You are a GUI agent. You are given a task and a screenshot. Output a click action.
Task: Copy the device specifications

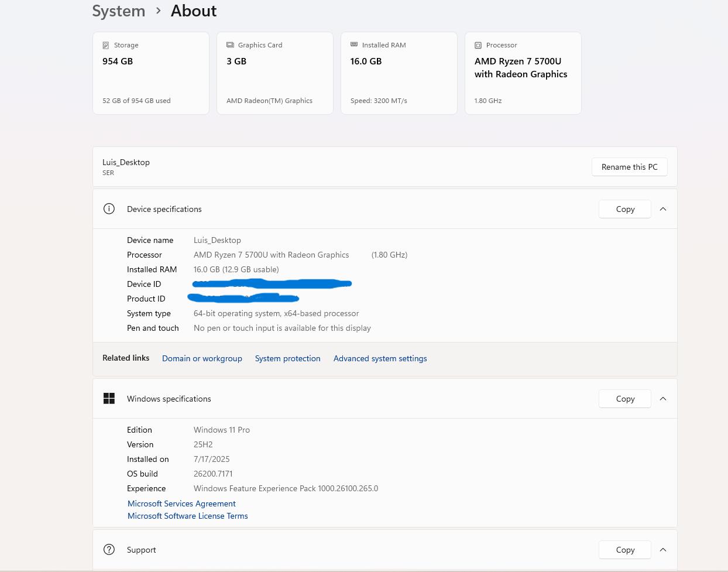625,209
